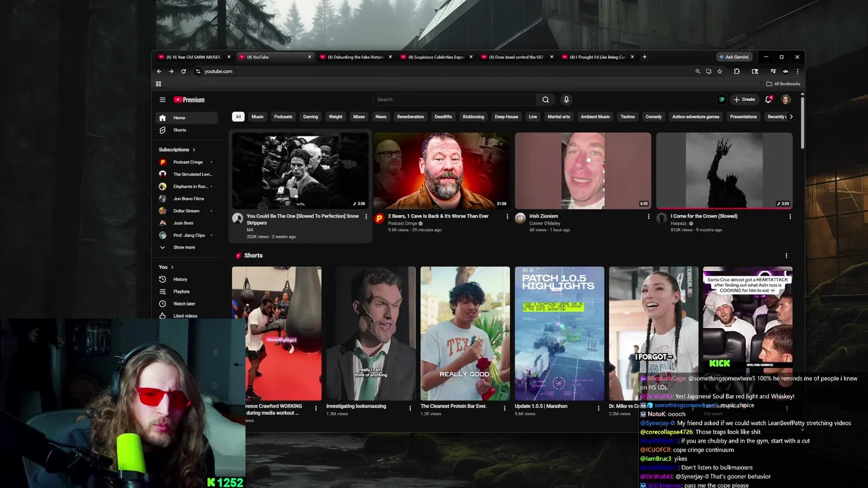Screen dimensions: 868x488
Task: Open the 2 Bears, 1 Cave thumbnail
Action: click(x=441, y=171)
